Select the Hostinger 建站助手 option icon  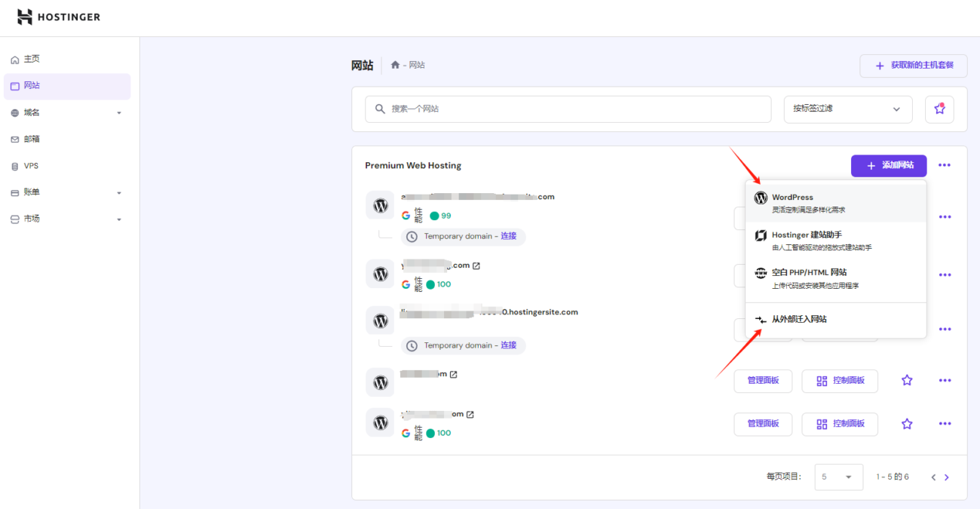pyautogui.click(x=761, y=235)
